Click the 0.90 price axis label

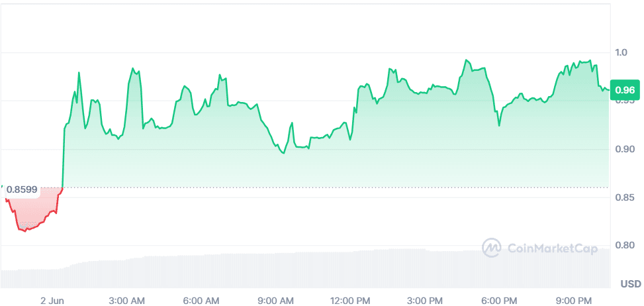coord(625,150)
